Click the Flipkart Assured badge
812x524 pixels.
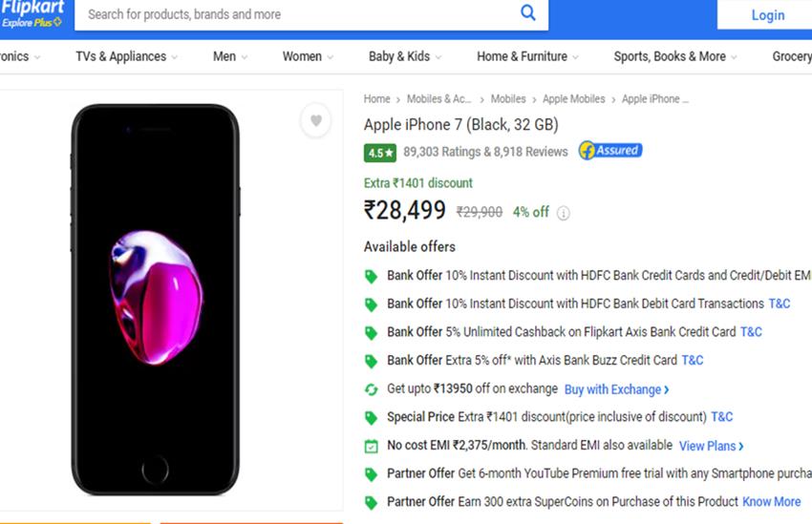610,151
